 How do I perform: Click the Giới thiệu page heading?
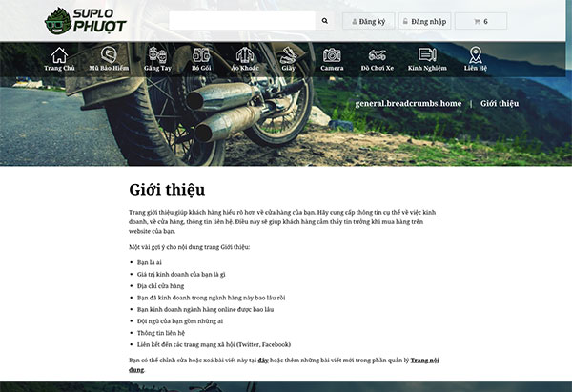(167, 190)
